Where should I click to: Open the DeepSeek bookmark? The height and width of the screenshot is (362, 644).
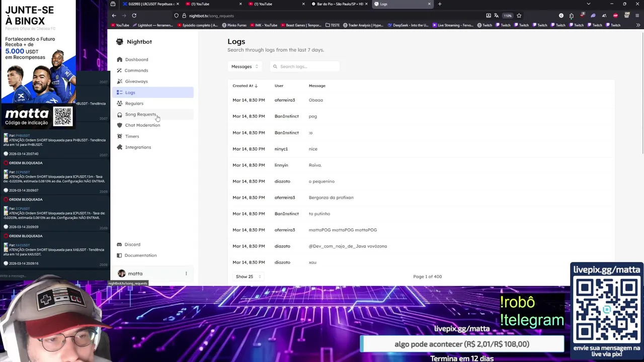click(x=408, y=25)
